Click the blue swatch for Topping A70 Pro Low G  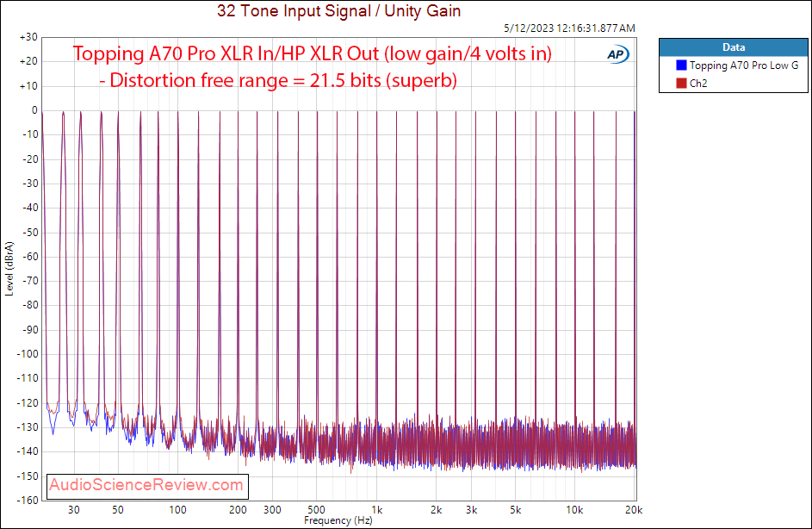click(681, 65)
